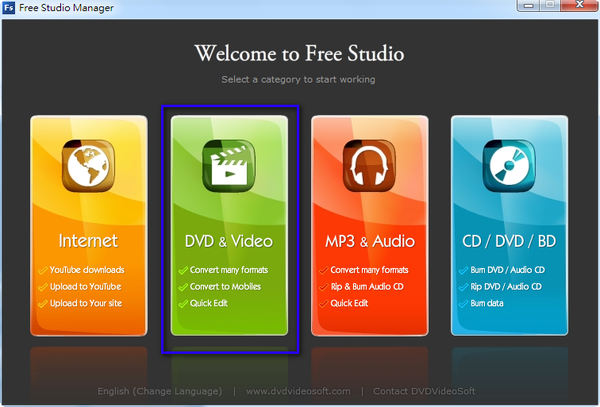600x407 pixels.
Task: Click the Free Studio Manager title bar logo
Action: coord(8,7)
